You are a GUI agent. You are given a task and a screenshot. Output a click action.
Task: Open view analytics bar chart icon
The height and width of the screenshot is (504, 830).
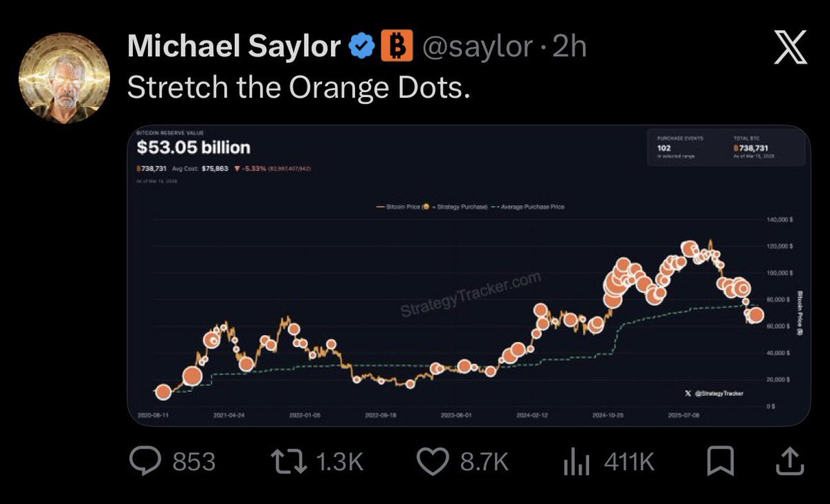[576, 462]
